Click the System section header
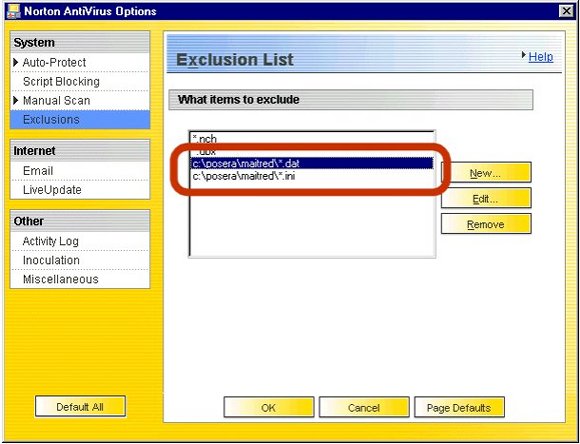 [80, 43]
